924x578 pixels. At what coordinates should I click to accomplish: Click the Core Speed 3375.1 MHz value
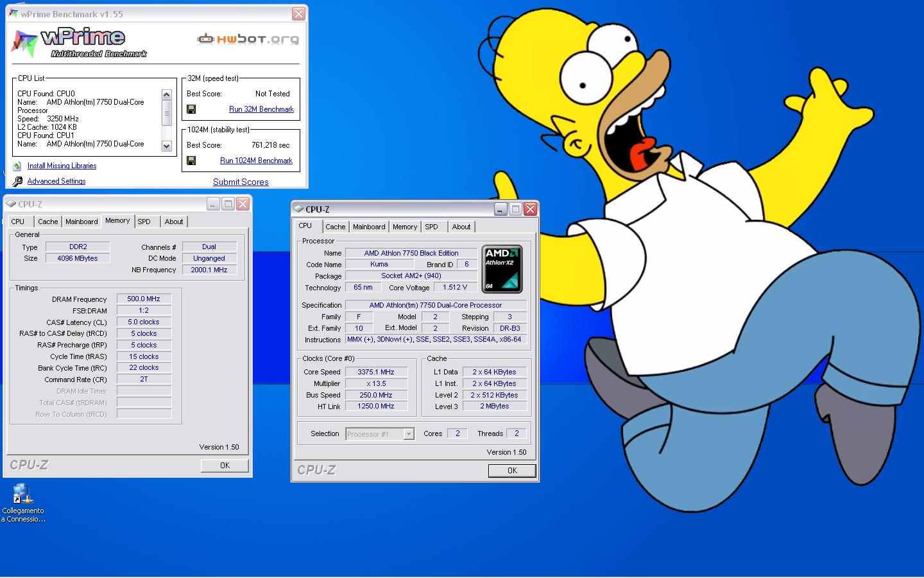[376, 372]
